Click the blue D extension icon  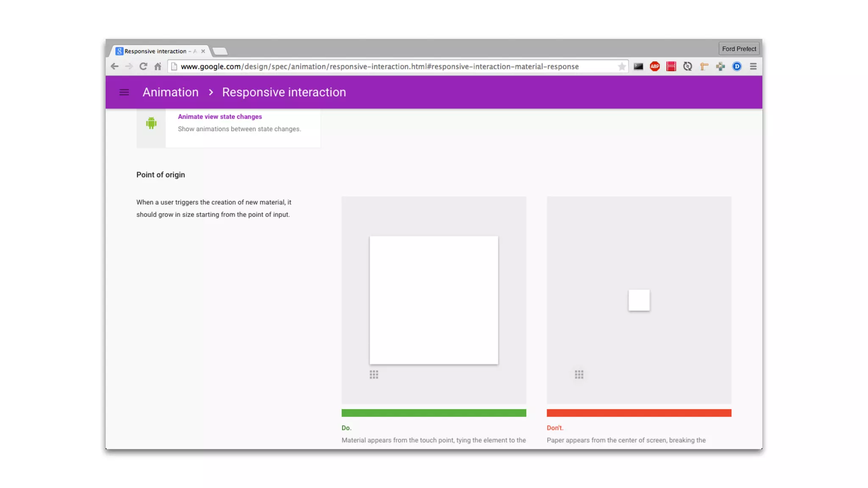[x=737, y=67]
